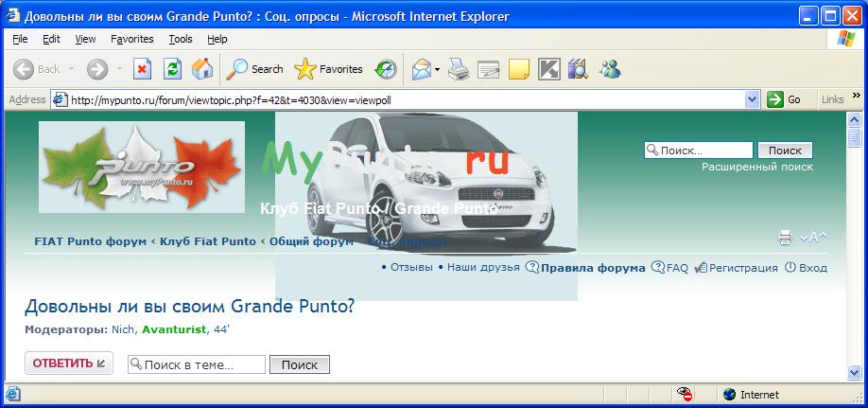This screenshot has width=868, height=408.
Task: Click the Stop loading button in toolbar
Action: 143,69
